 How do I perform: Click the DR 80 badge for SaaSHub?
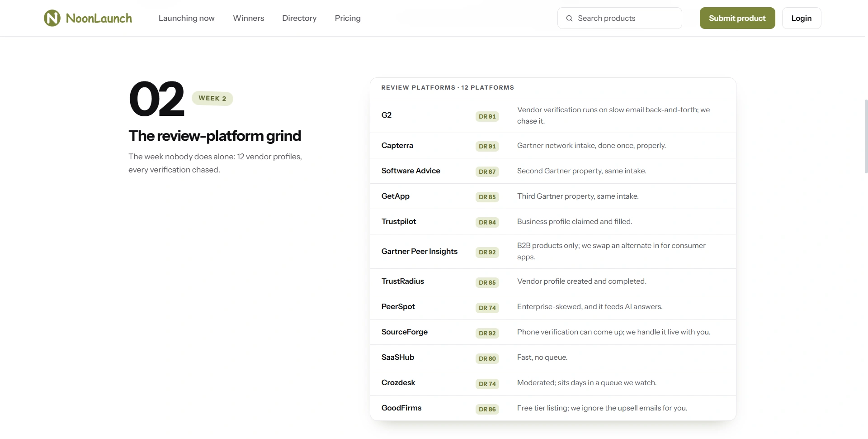pos(487,358)
